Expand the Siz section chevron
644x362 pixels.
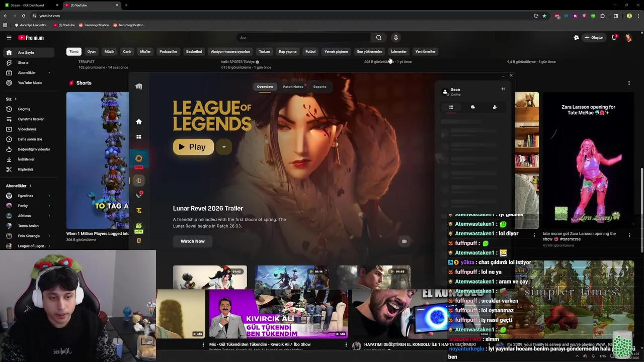tap(16, 99)
